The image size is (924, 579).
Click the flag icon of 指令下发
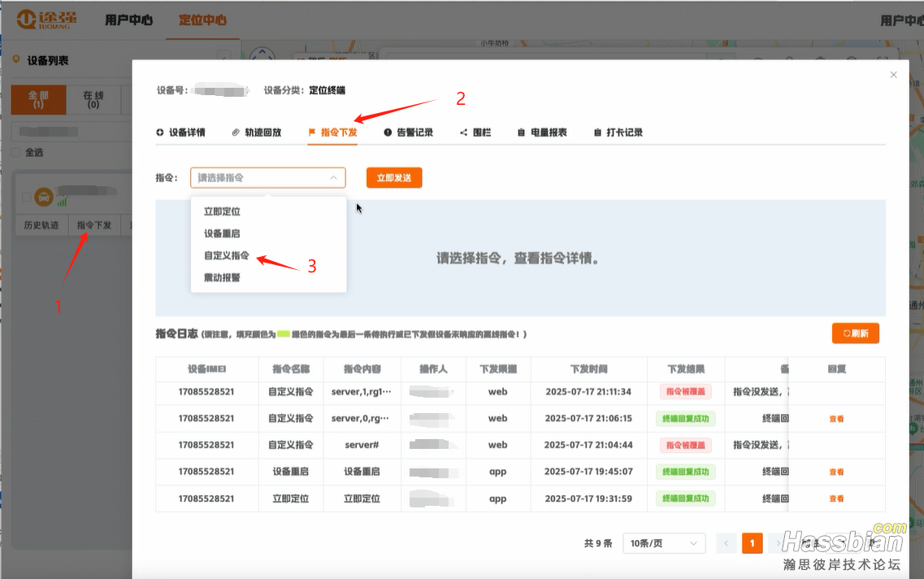click(x=312, y=133)
